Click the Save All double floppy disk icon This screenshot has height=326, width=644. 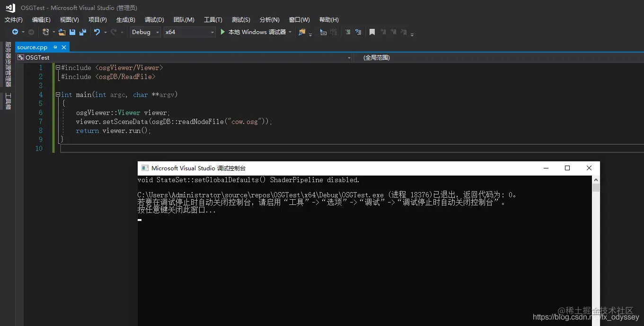(x=83, y=32)
